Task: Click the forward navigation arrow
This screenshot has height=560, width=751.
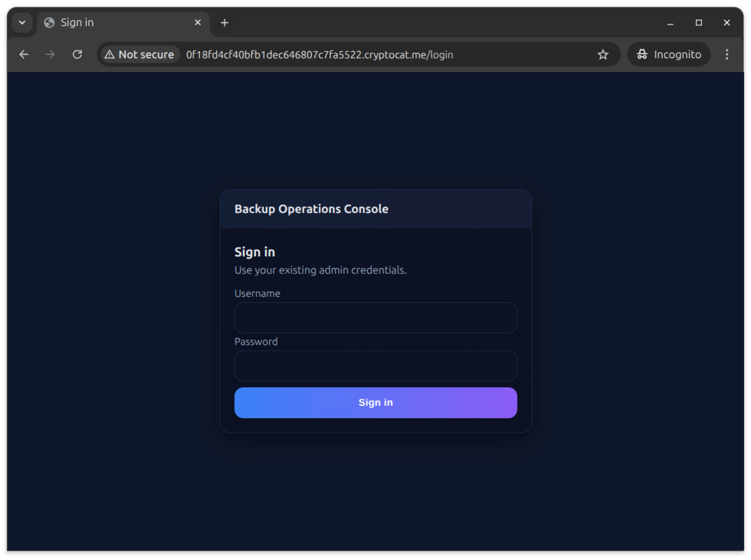Action: point(50,54)
